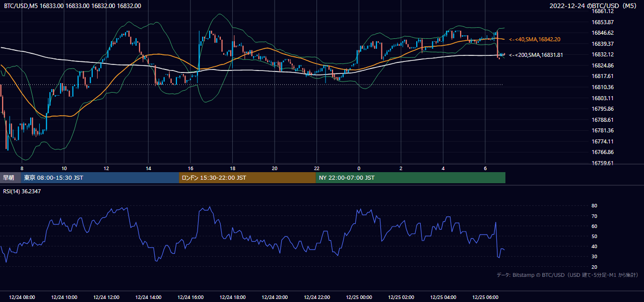Click price axis label 16803.11
The width and height of the screenshot is (644, 302).
[x=603, y=98]
